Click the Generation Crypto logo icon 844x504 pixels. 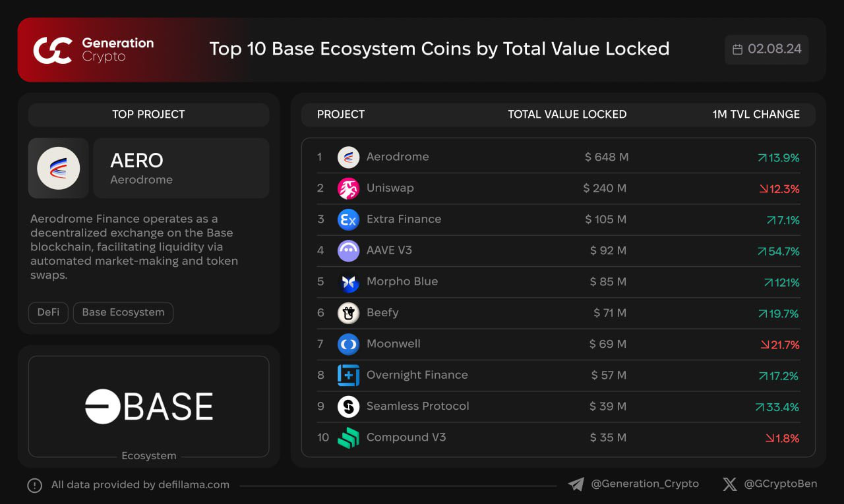tap(53, 51)
